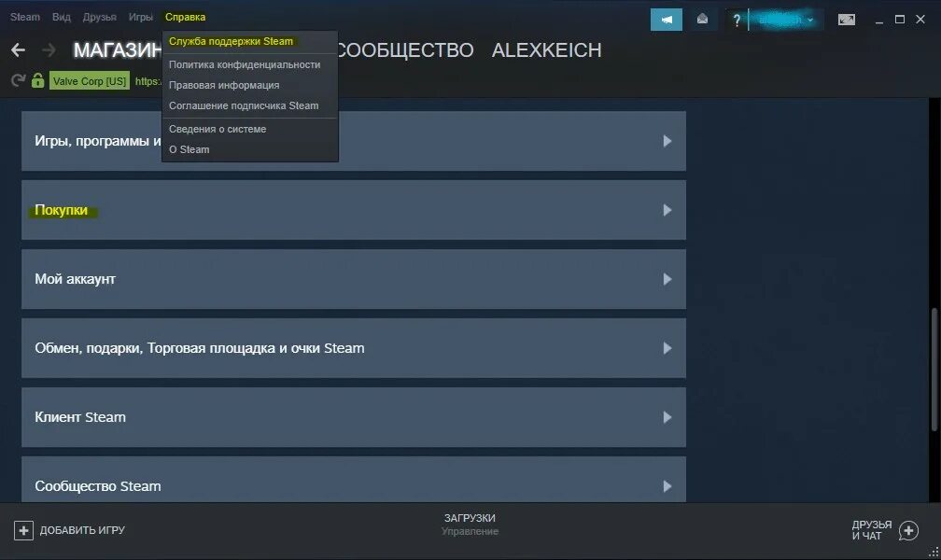Select О Steam menu entry
This screenshot has height=560, width=941.
point(249,149)
